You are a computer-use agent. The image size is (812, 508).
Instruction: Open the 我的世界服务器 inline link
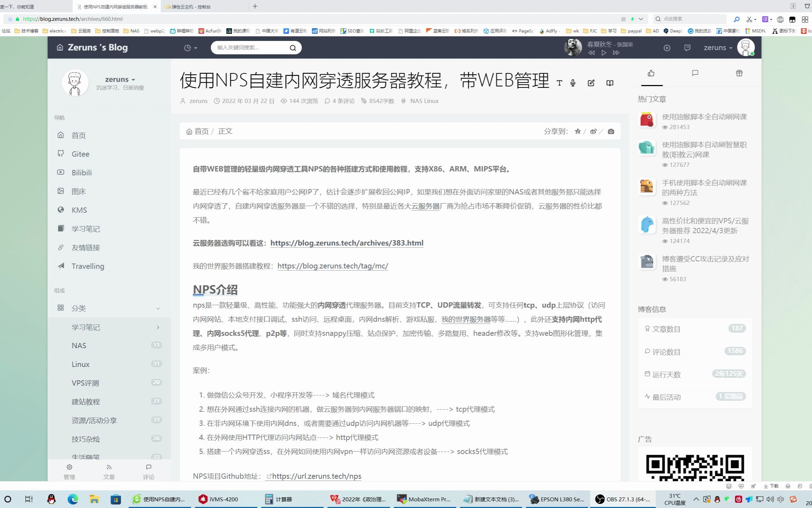[466, 319]
